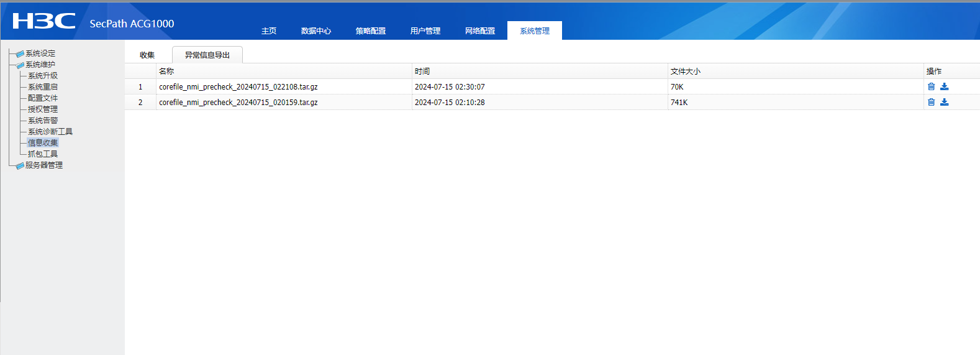This screenshot has height=355, width=980.
Task: Click folder icon beside 系统设定
Action: 20,54
